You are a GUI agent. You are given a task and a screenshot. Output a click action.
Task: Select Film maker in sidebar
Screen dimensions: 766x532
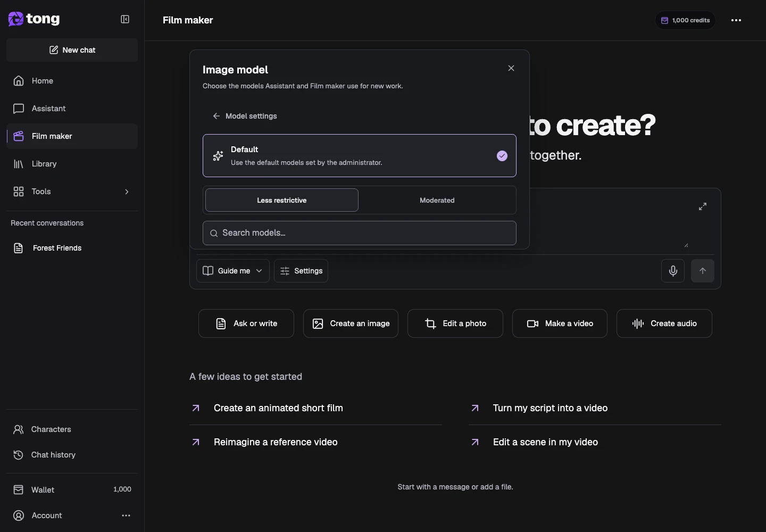(72, 136)
